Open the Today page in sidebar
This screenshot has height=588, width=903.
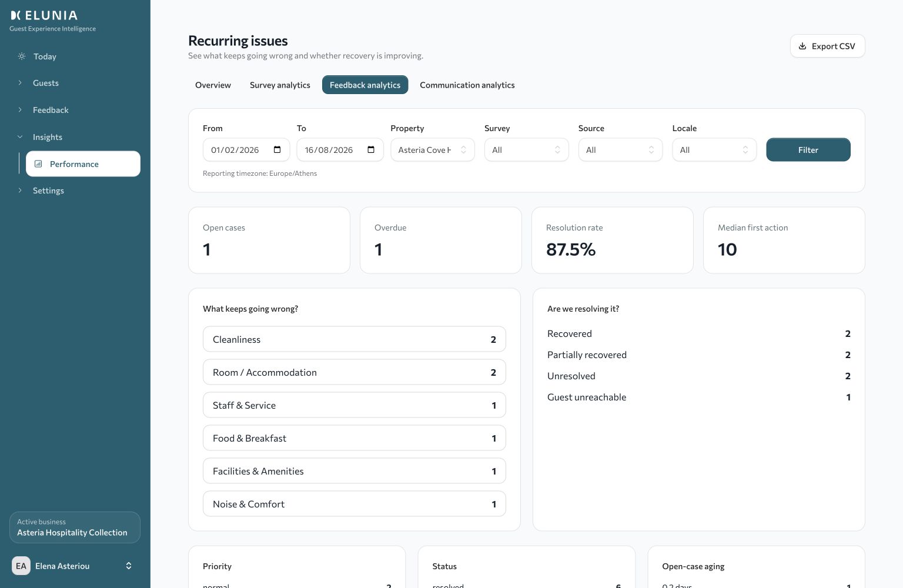pyautogui.click(x=75, y=56)
